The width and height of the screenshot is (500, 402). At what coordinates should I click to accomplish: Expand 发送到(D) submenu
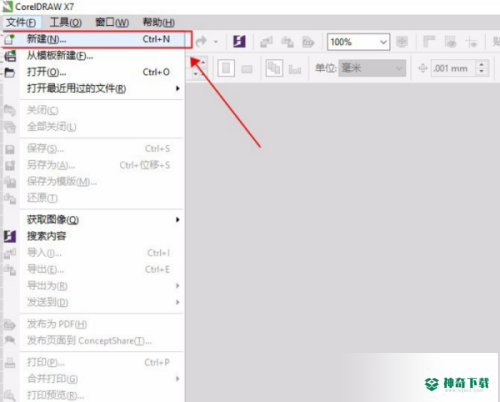tap(93, 302)
